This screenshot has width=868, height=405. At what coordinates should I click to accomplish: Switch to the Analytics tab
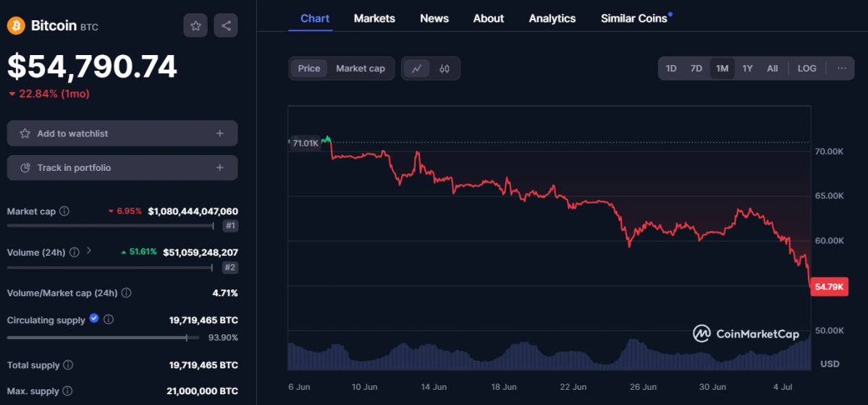tap(552, 18)
